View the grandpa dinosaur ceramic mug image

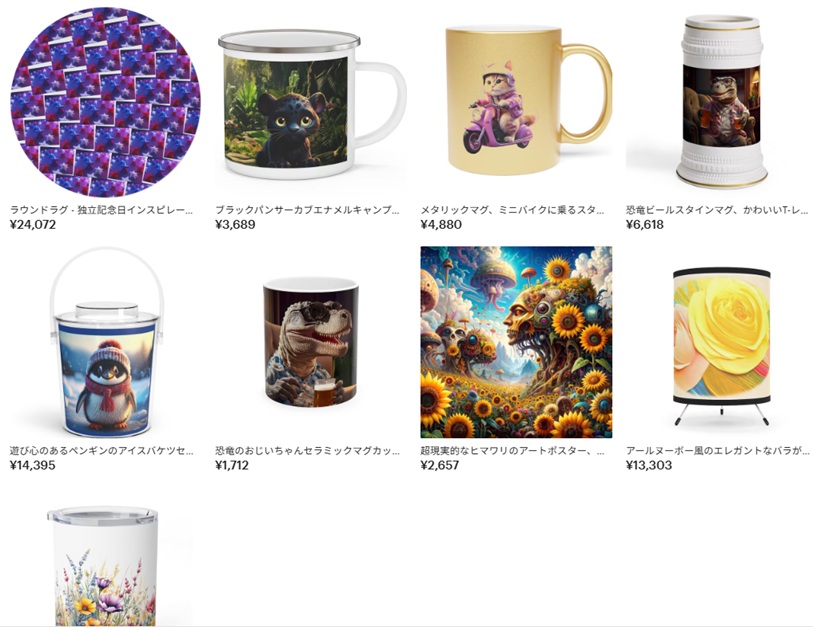(x=311, y=342)
